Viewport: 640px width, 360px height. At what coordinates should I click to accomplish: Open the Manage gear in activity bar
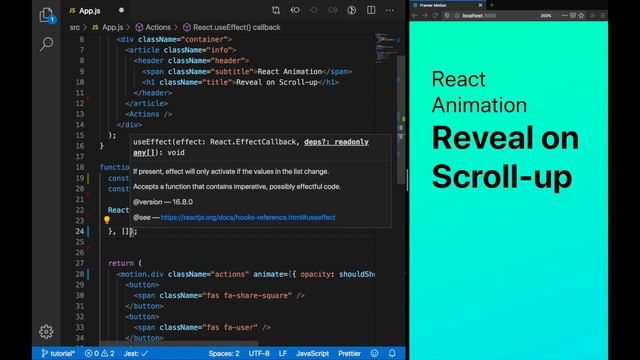coord(46,331)
